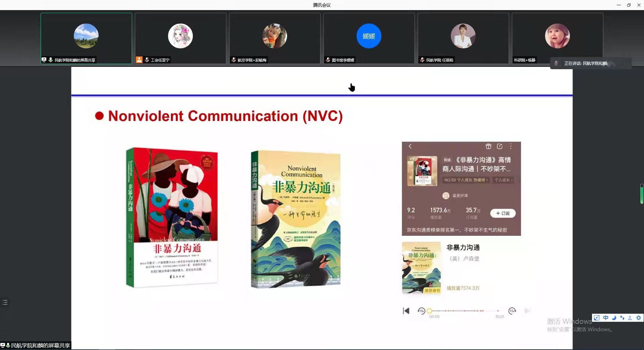Click total duration 51:01
The width and height of the screenshot is (644, 350).
500,317
